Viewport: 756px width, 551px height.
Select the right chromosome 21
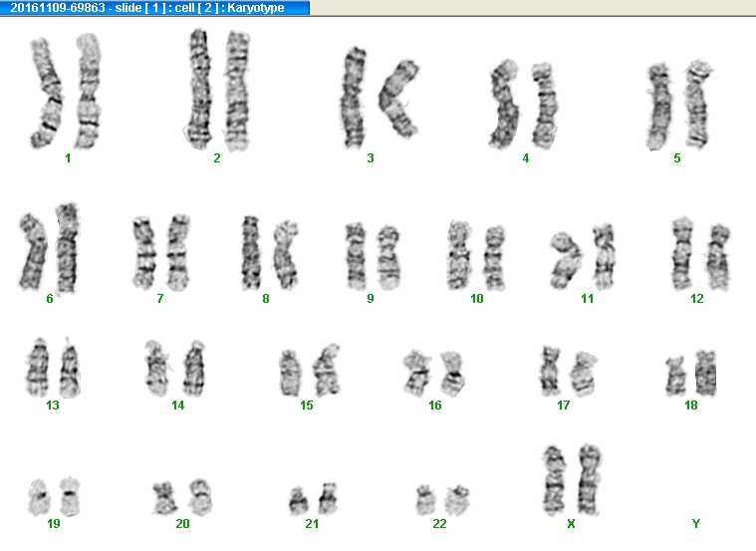(328, 498)
